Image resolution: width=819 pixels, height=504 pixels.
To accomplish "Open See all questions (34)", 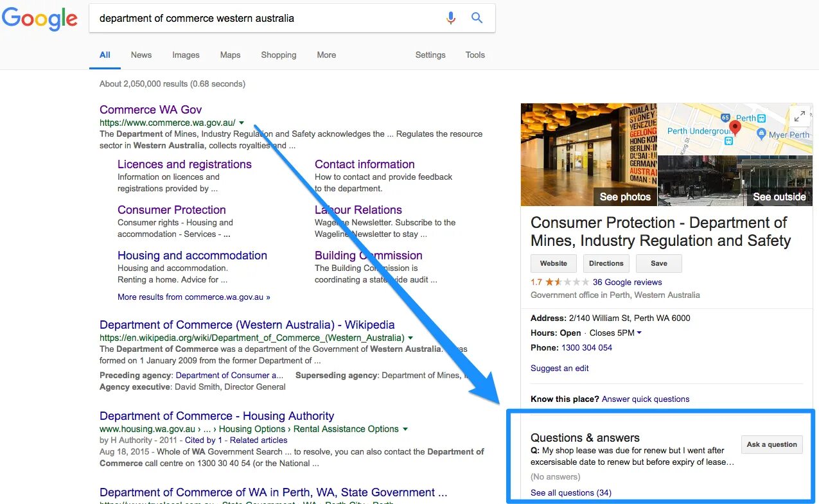I will (571, 492).
